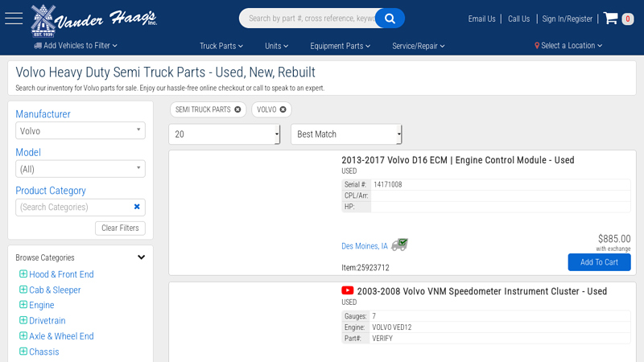Image resolution: width=644 pixels, height=362 pixels.
Task: Open the Drivetrain category link
Action: 47,320
